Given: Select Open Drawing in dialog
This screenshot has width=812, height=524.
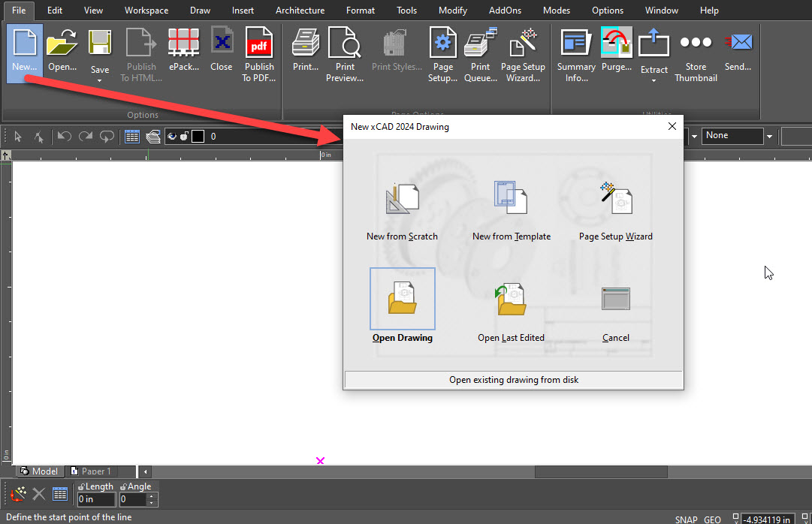Looking at the screenshot, I should click(x=403, y=306).
